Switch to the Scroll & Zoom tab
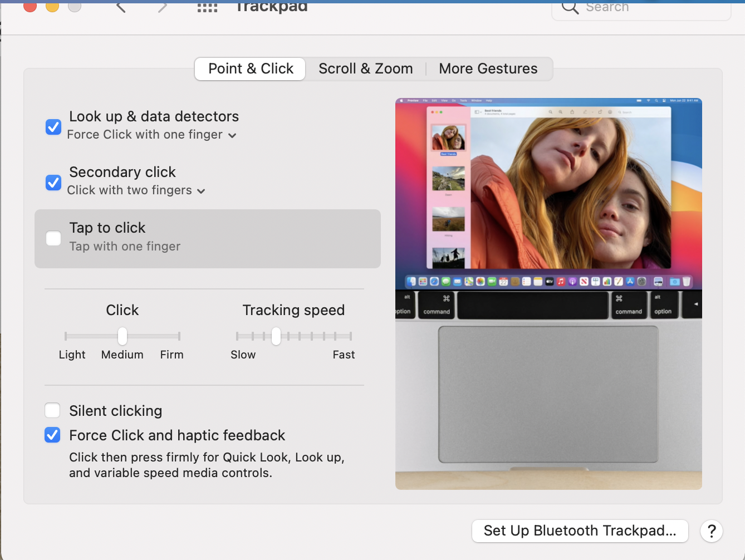 coord(365,69)
